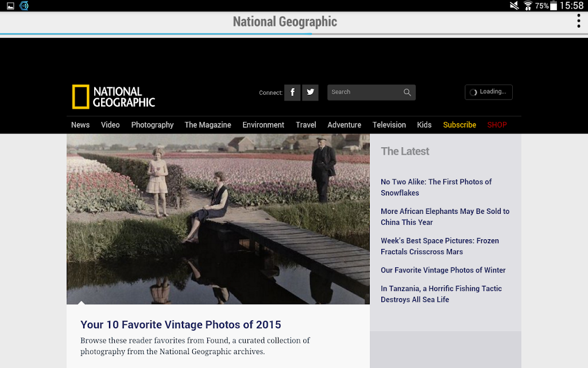The height and width of the screenshot is (368, 588).
Task: Go to The Magazine section
Action: (x=208, y=125)
